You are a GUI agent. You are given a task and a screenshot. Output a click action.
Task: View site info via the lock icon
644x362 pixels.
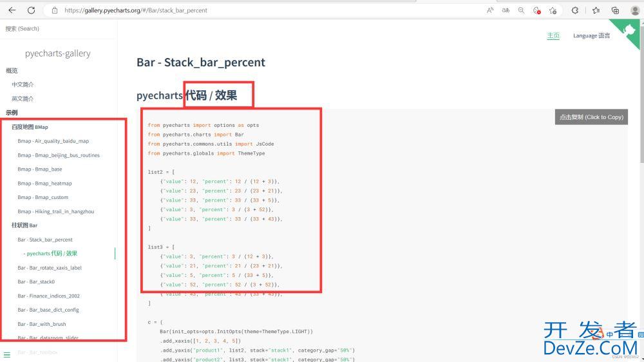55,10
